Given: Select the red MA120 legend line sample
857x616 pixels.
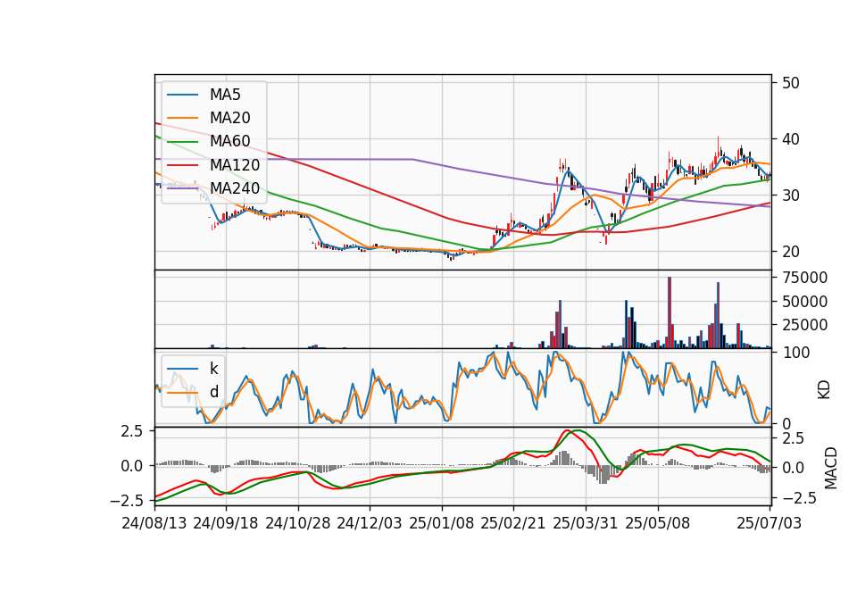Looking at the screenshot, I should click(182, 164).
